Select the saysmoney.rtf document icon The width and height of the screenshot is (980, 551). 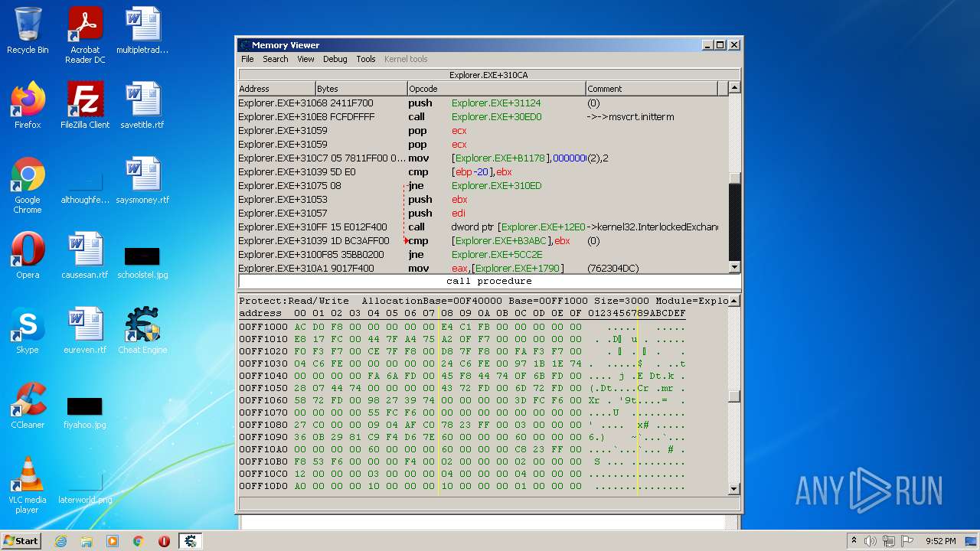(x=142, y=181)
